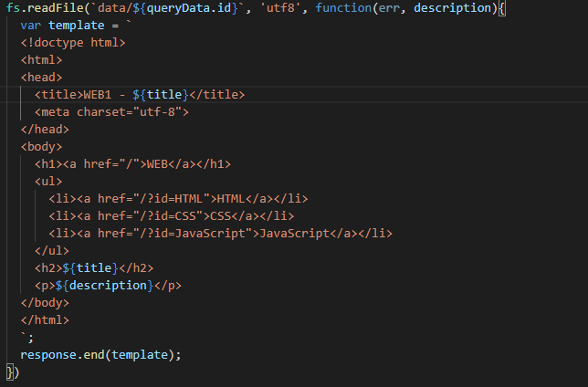This screenshot has width=588, height=387.
Task: Click the closing backtick and semicolon line
Action: pyautogui.click(x=27, y=338)
